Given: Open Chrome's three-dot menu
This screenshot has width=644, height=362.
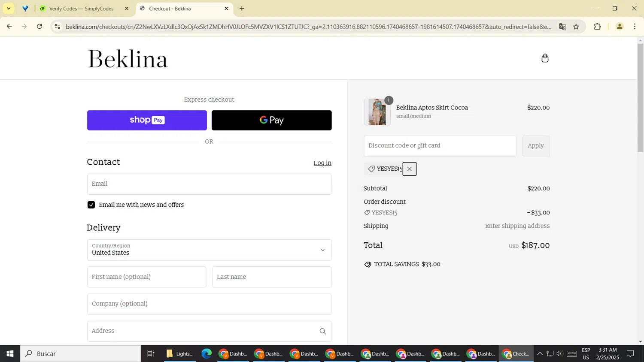Looking at the screenshot, I should pyautogui.click(x=635, y=27).
